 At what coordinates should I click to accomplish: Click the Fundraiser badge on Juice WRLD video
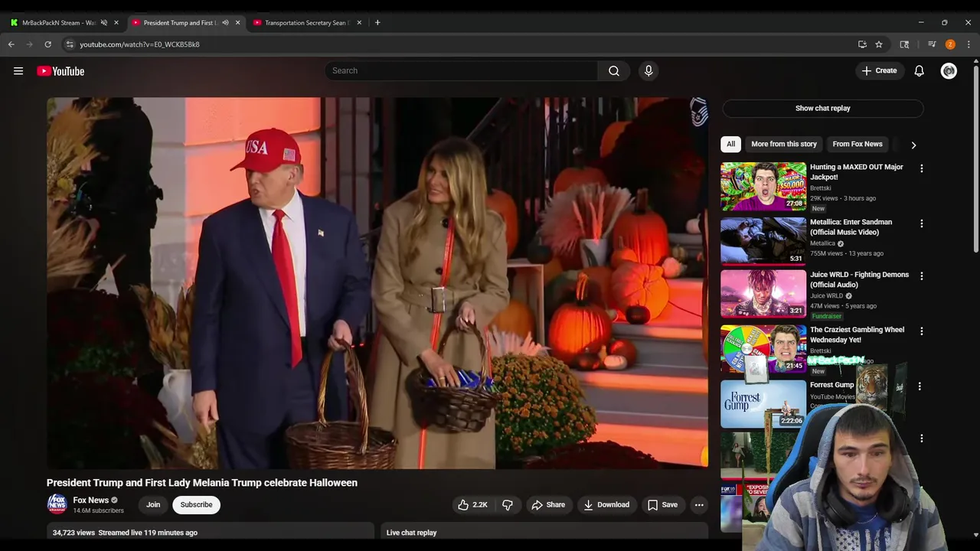click(x=826, y=316)
